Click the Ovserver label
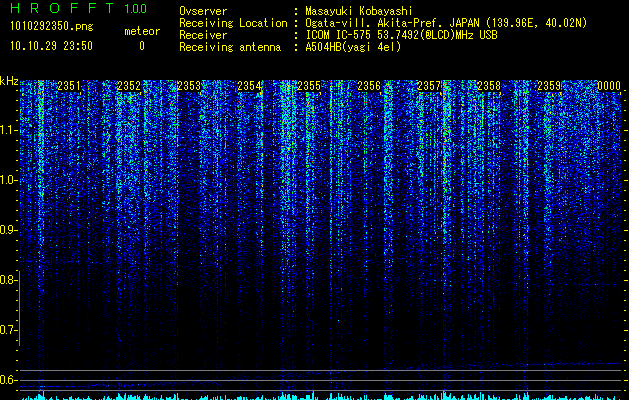Image resolution: width=629 pixels, height=400 pixels. [203, 11]
